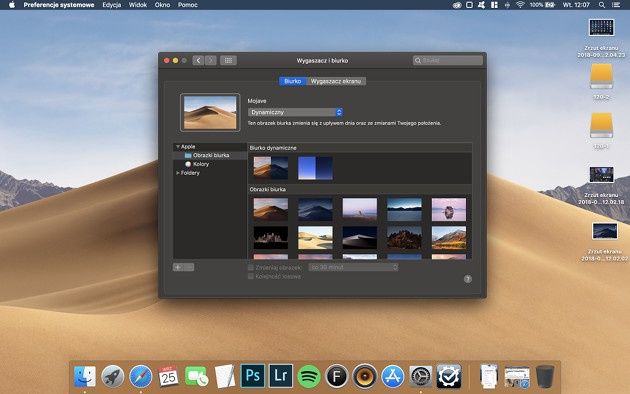Open the downloads stack with Safari badge in Dock
Image resolution: width=630 pixels, height=394 pixels.
pos(517,378)
